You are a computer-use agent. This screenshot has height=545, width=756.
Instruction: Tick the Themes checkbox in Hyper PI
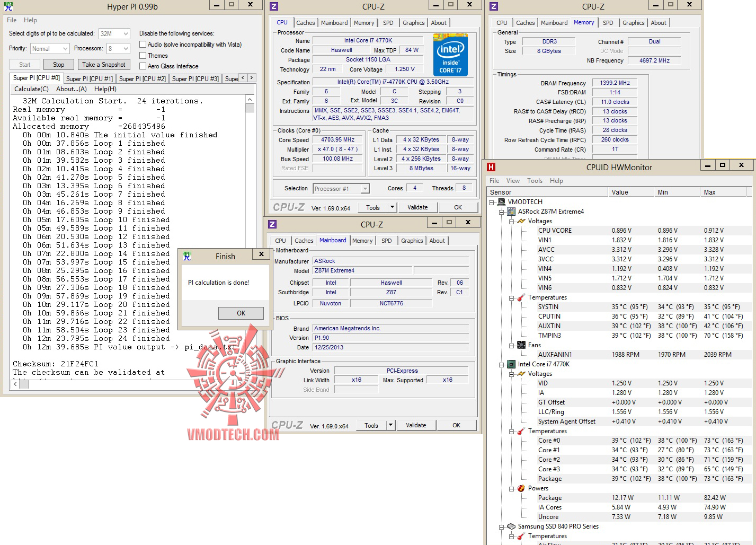click(143, 56)
